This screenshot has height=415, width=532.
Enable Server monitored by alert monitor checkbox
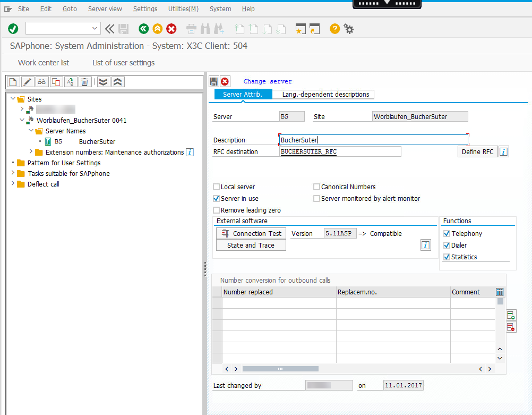316,198
